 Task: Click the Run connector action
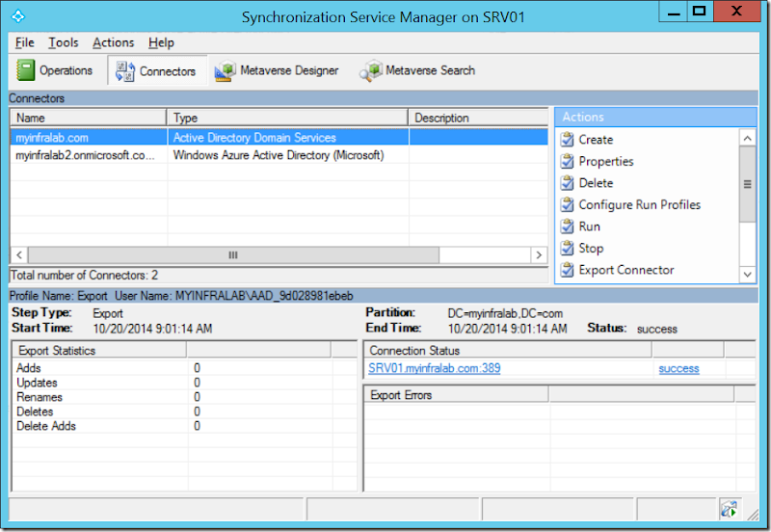point(589,226)
